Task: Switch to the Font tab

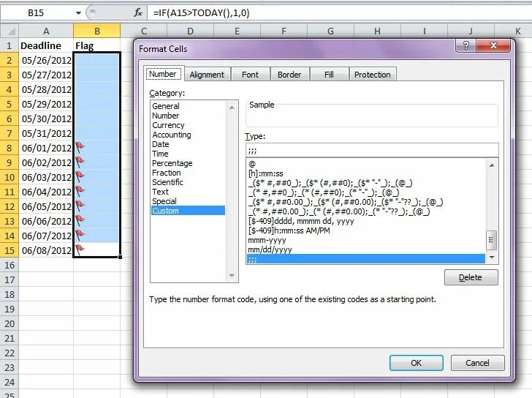Action: click(250, 75)
